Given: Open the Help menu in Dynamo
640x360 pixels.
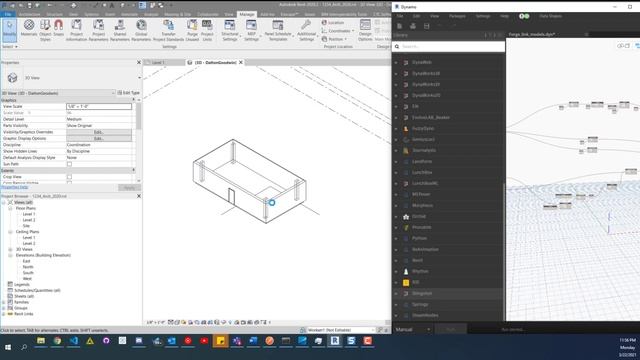Looking at the screenshot, I should (504, 16).
